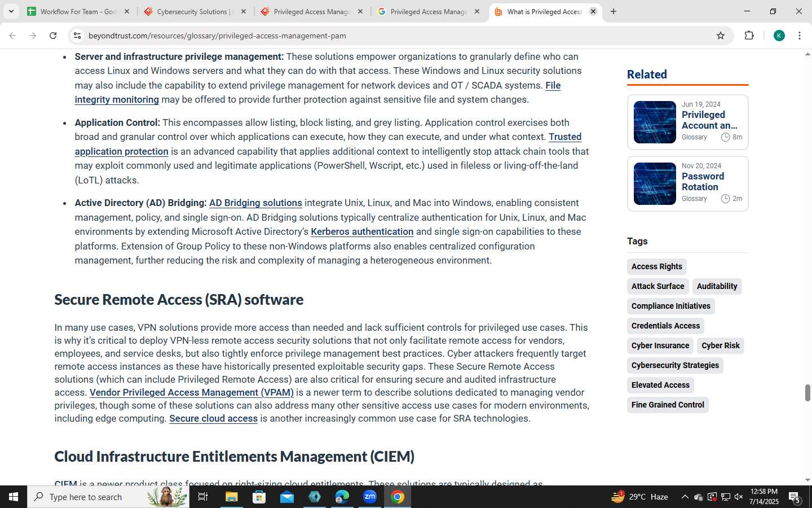The width and height of the screenshot is (812, 508).
Task: Open Windows Start menu
Action: [14, 497]
